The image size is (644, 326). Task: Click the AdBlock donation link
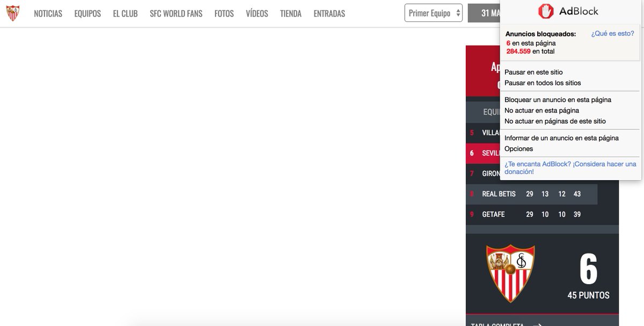tap(570, 168)
